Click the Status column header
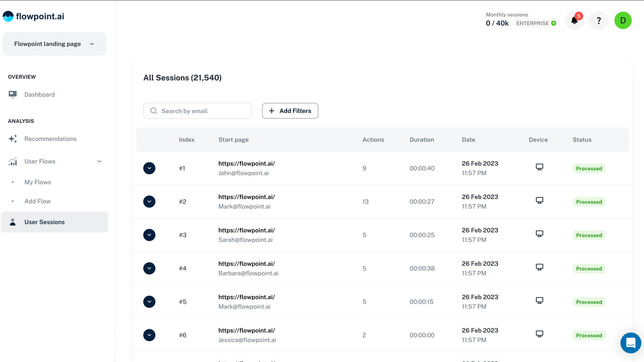The image size is (644, 362). coord(582,140)
